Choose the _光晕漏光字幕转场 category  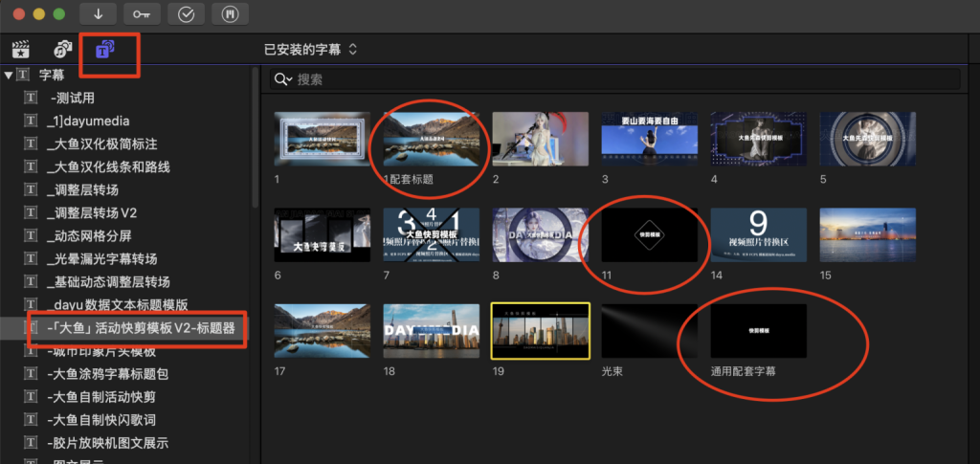[101, 258]
